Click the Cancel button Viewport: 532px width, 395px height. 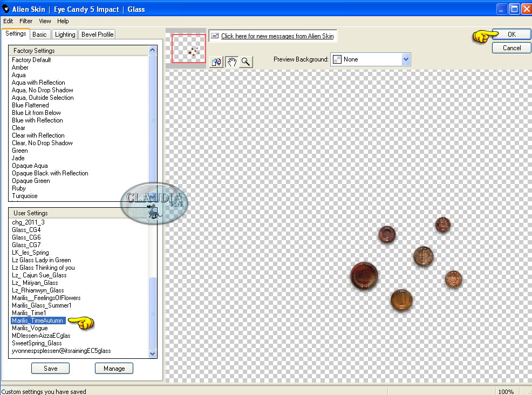pyautogui.click(x=511, y=48)
